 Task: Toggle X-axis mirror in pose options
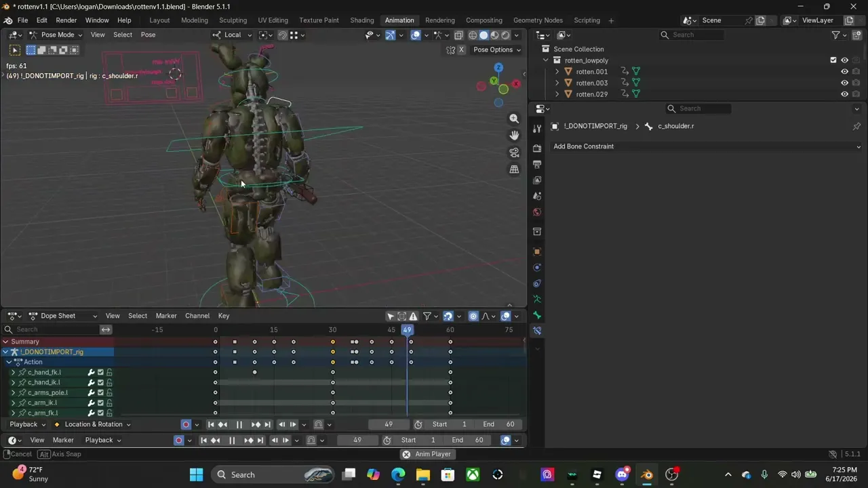point(461,49)
